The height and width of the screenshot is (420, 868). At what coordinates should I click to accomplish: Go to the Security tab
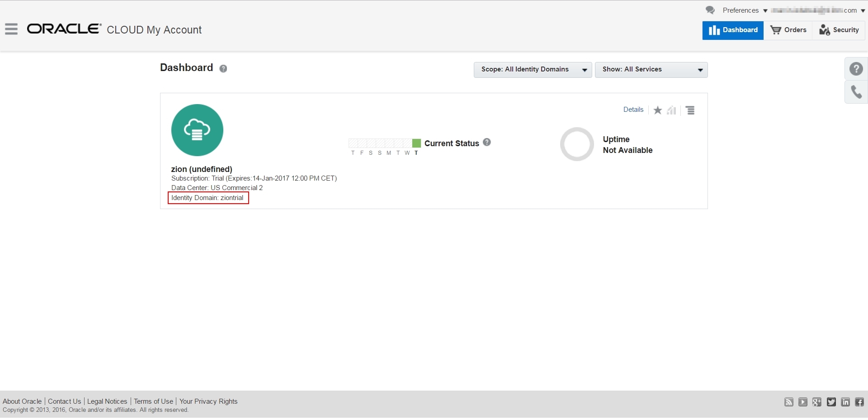(x=839, y=30)
